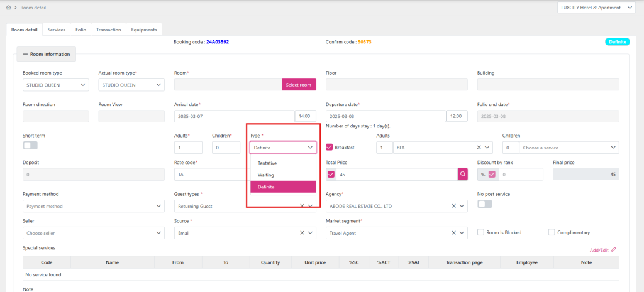
Task: Check the Room Is Blocked checkbox
Action: (481, 232)
